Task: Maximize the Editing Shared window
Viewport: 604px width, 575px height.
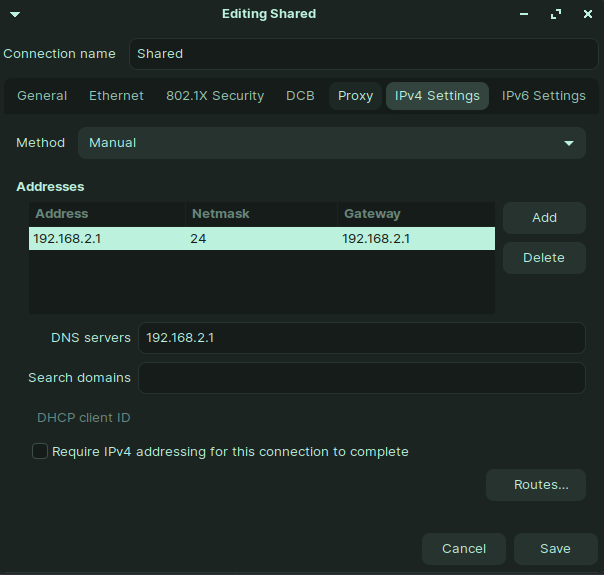Action: pos(555,14)
